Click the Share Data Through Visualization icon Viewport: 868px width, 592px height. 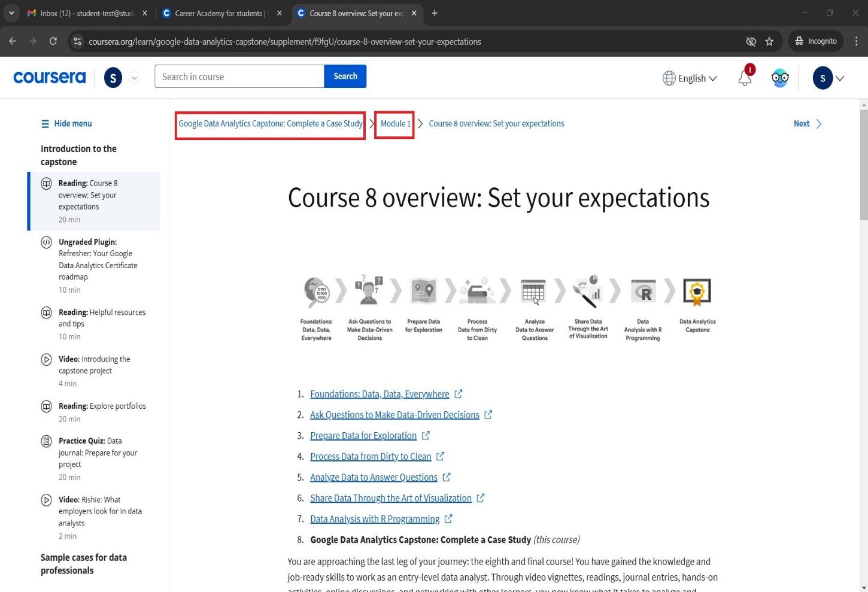click(x=587, y=292)
